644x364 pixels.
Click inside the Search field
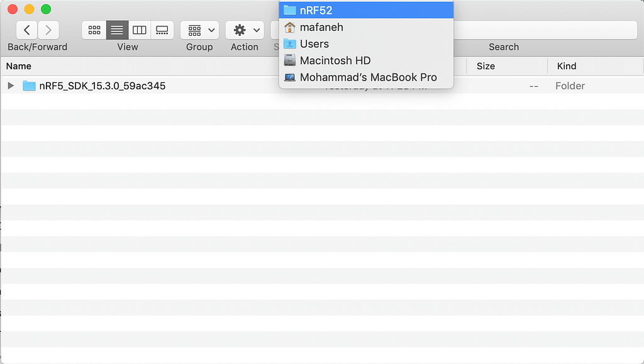(x=547, y=30)
